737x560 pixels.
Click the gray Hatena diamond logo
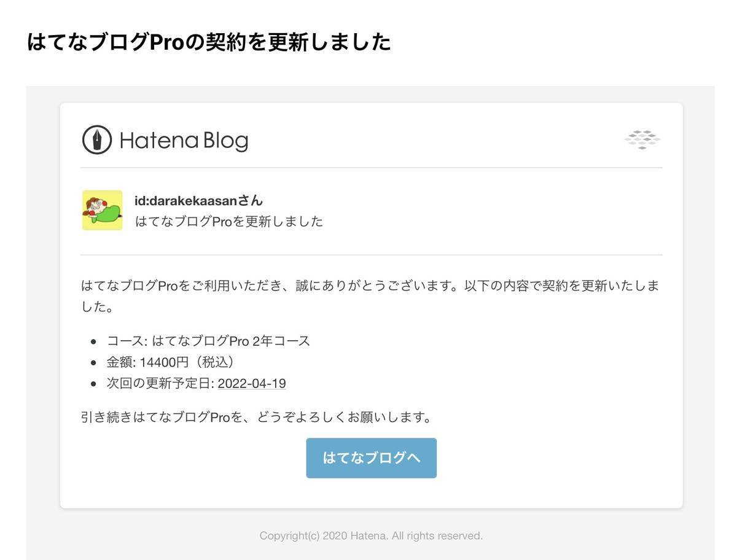(642, 140)
